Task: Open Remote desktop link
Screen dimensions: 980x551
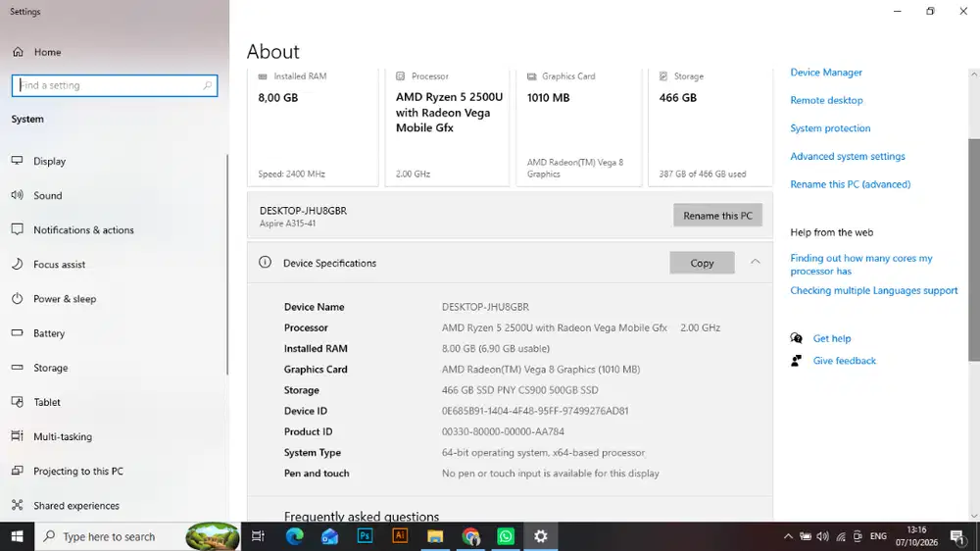Action: [826, 100]
